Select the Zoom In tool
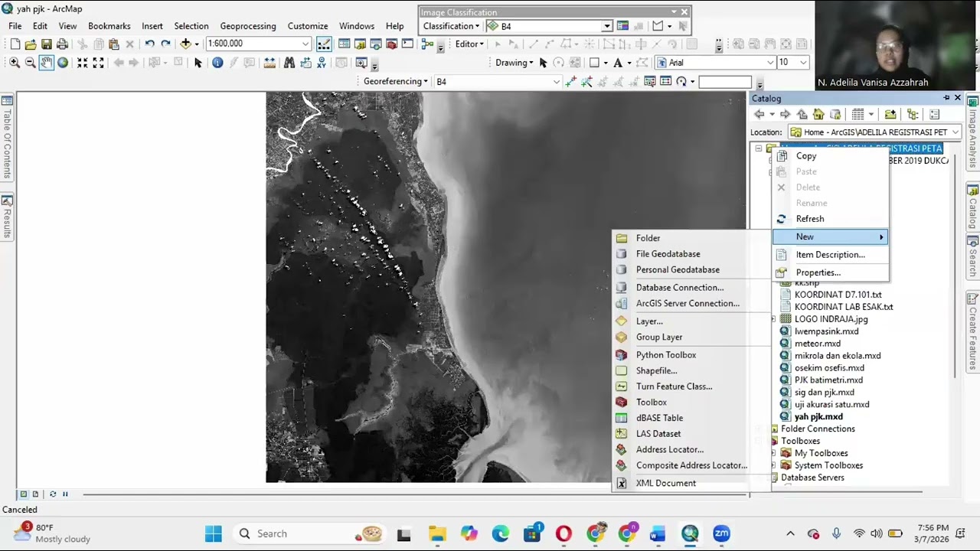Image resolution: width=980 pixels, height=551 pixels. point(14,63)
